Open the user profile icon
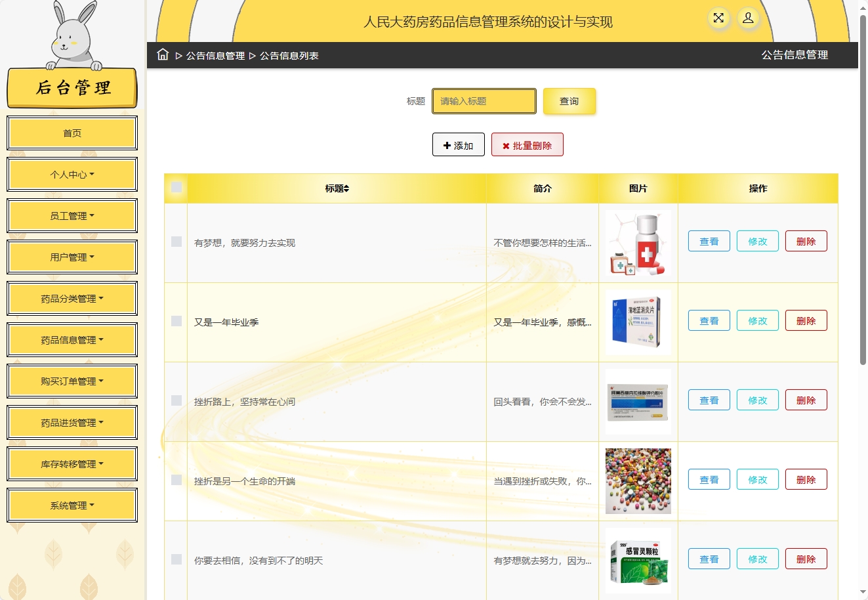 (x=748, y=19)
